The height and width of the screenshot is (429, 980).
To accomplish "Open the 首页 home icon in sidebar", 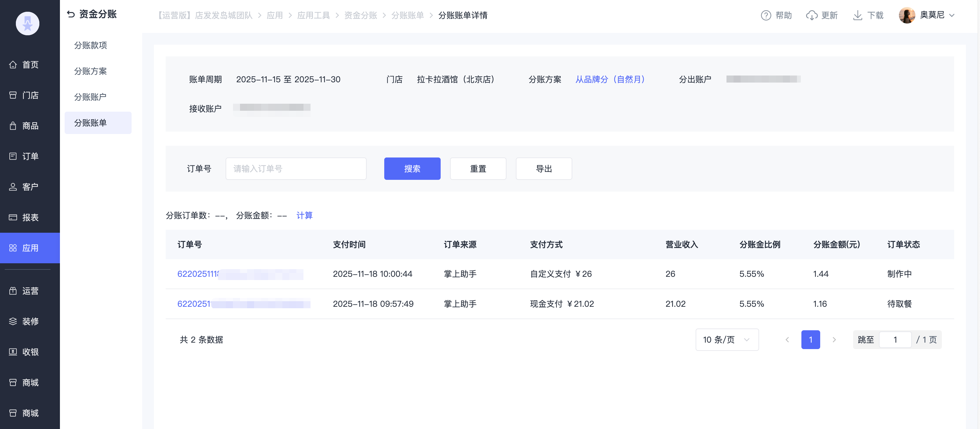I will [13, 65].
